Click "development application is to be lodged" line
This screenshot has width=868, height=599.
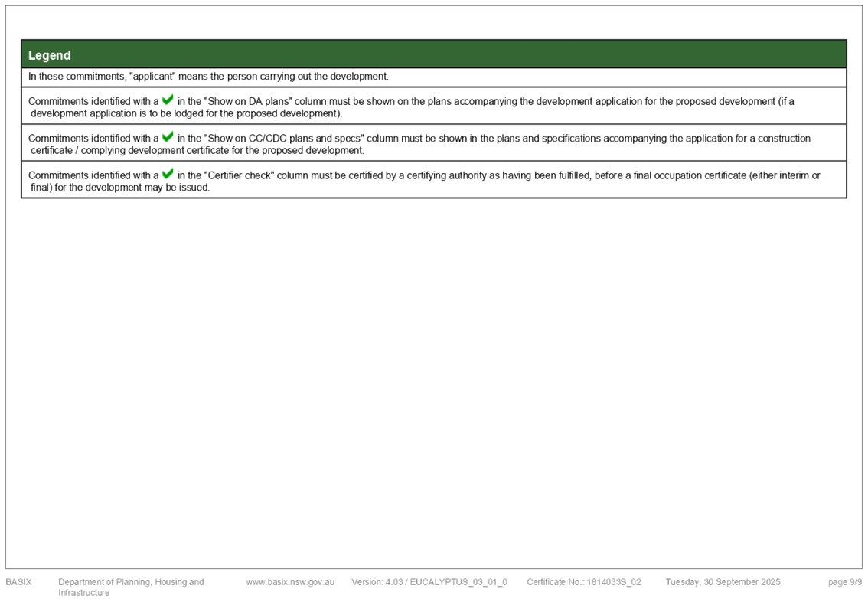pyautogui.click(x=109, y=113)
